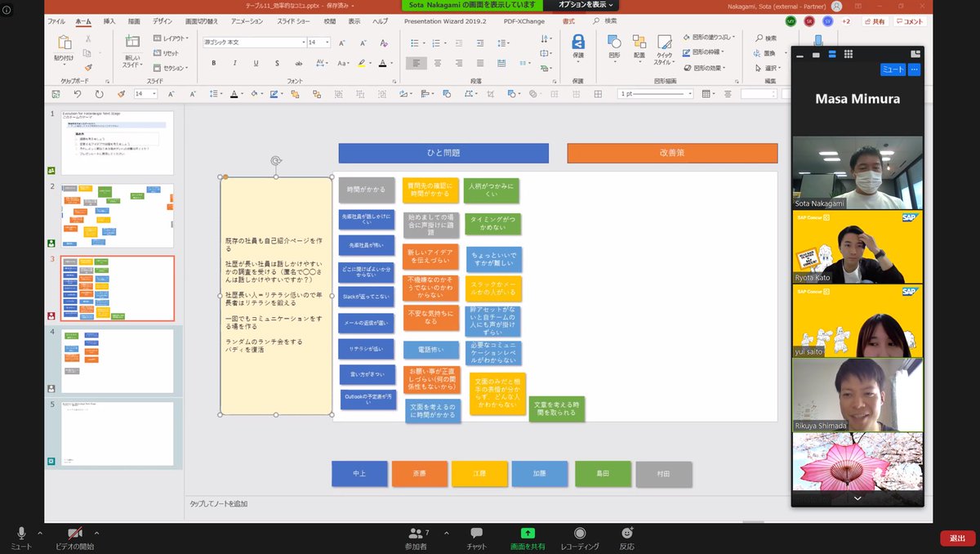Toggle Bold formatting in Font group

pos(214,62)
